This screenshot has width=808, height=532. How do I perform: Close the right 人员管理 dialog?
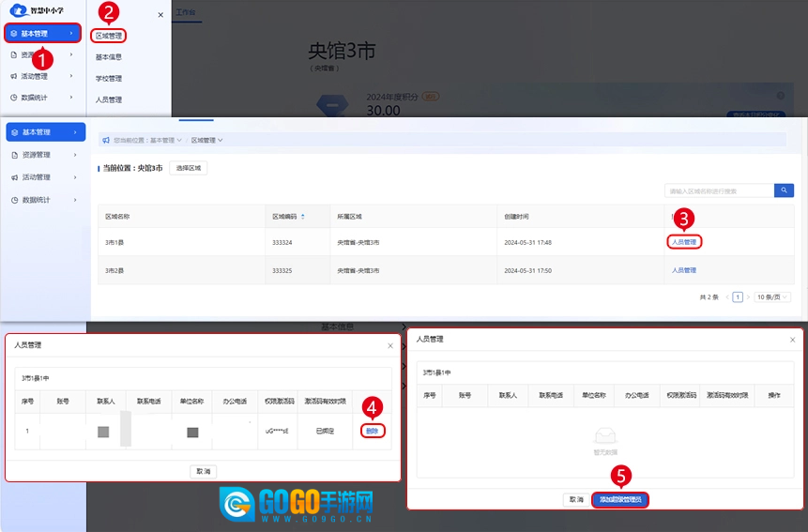point(792,339)
